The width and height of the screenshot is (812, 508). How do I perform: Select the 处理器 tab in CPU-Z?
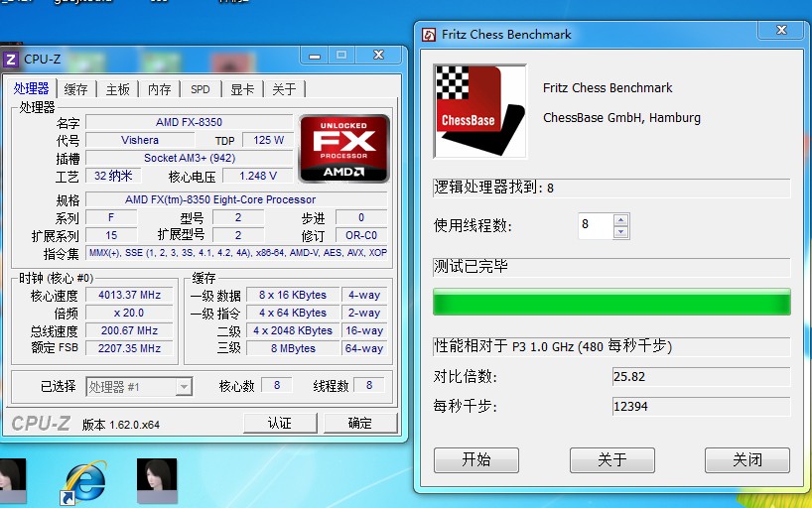[31, 88]
